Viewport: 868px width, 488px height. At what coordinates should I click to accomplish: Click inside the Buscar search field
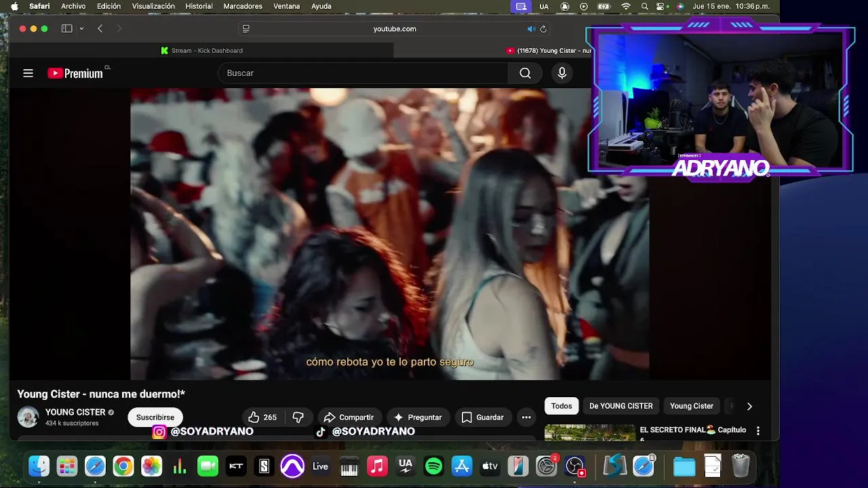coord(363,73)
